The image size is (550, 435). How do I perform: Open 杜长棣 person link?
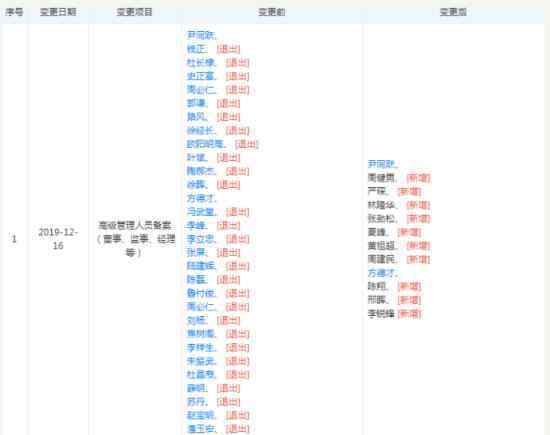(201, 62)
